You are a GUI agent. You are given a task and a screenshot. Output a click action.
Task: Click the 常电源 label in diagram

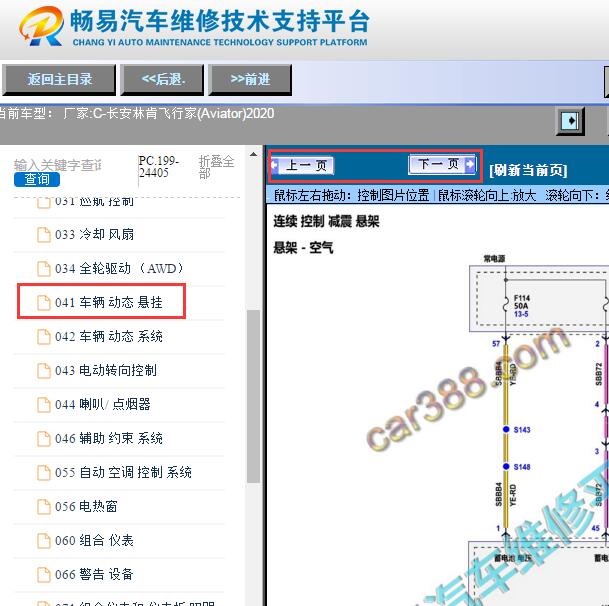[x=494, y=258]
